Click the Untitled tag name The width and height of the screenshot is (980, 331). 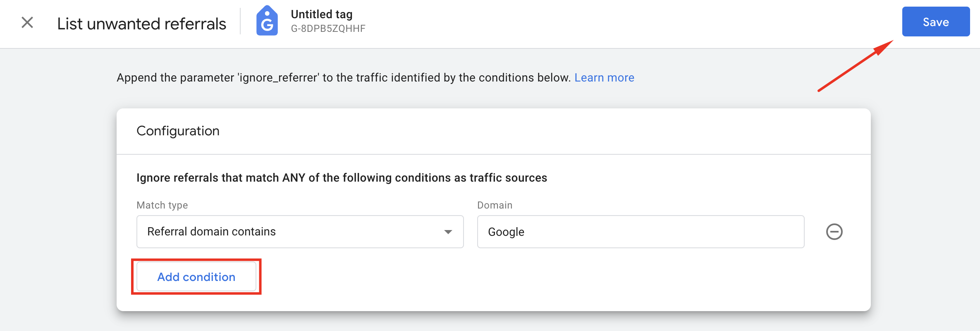(x=322, y=14)
